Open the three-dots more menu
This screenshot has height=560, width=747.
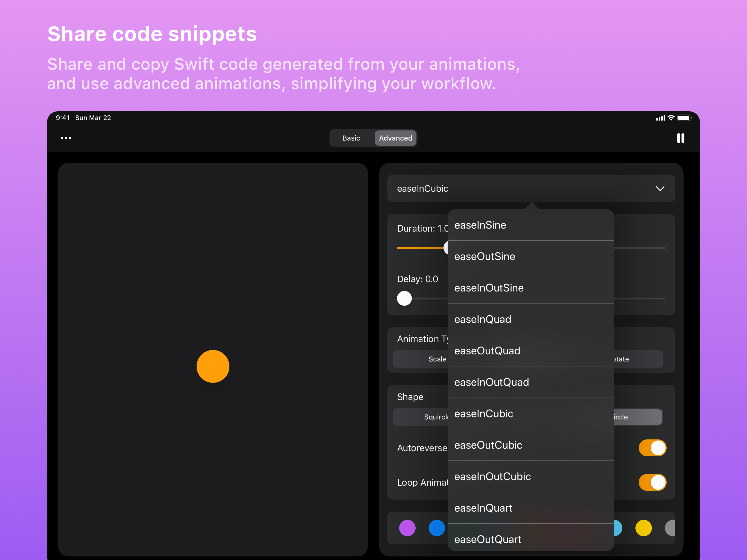(x=66, y=138)
